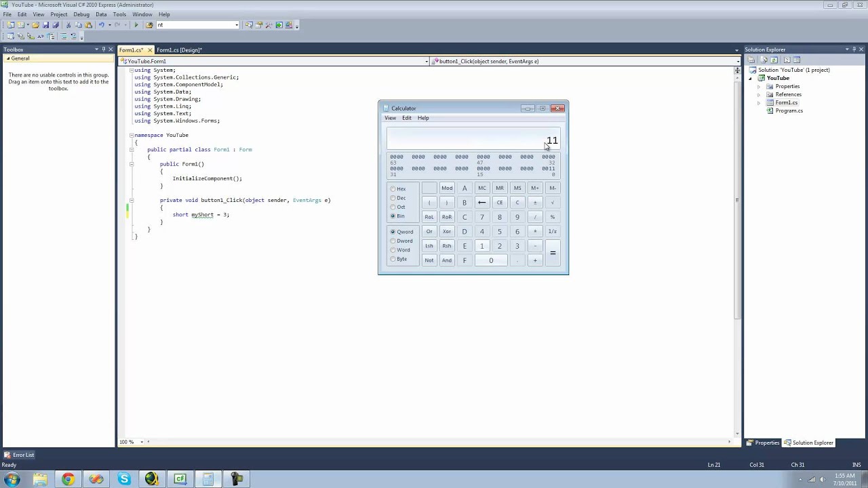Click the Windows Start button
Image resolution: width=868 pixels, height=488 pixels.
click(12, 479)
